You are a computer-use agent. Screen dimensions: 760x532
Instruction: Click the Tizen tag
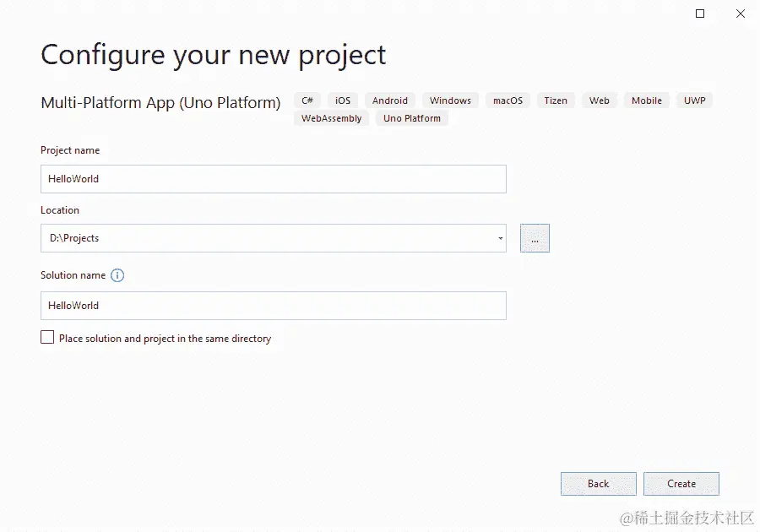556,100
